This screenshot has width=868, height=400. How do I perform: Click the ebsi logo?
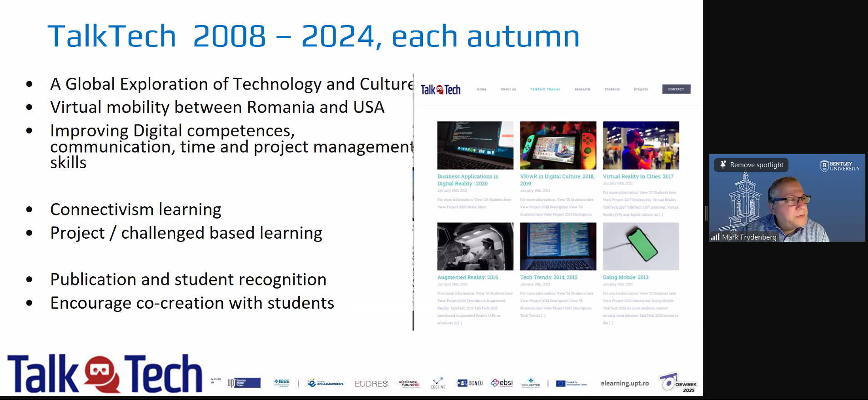point(502,383)
